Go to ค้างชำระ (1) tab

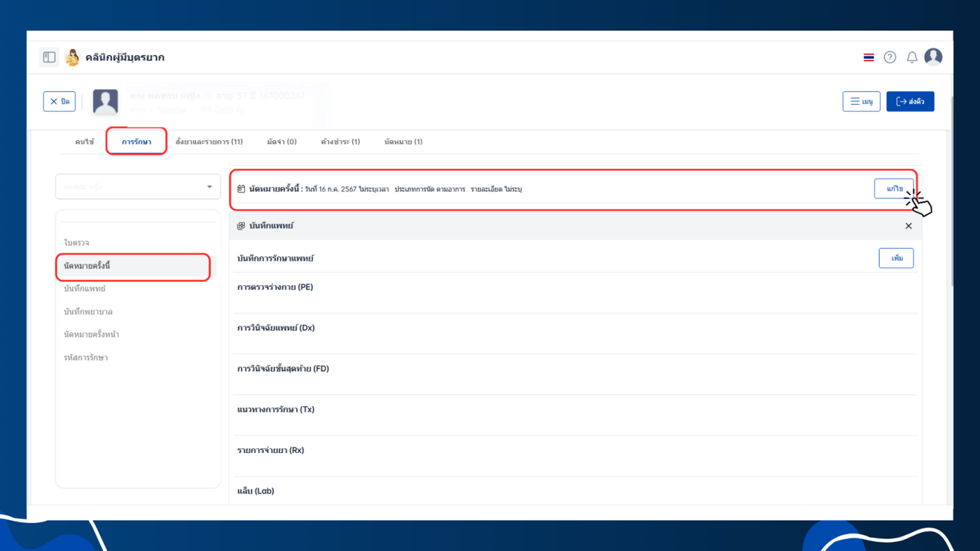(x=340, y=141)
